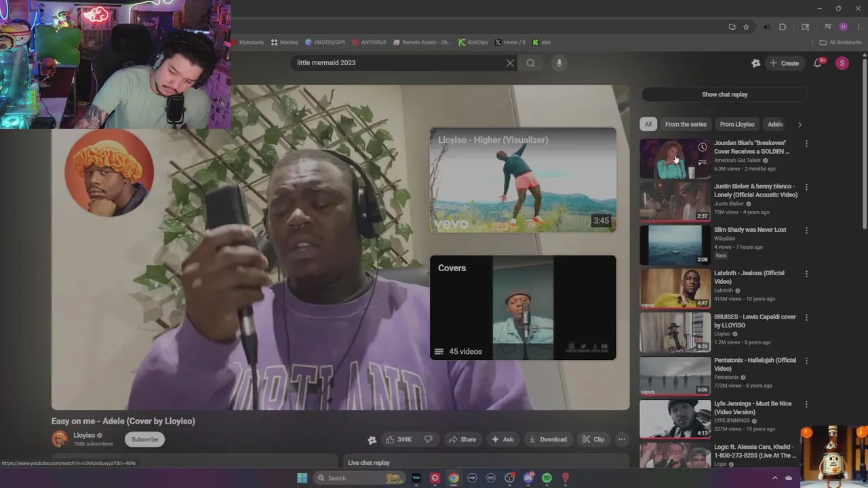This screenshot has width=868, height=488.
Task: Open Google Chrome taskbar icon
Action: (454, 478)
